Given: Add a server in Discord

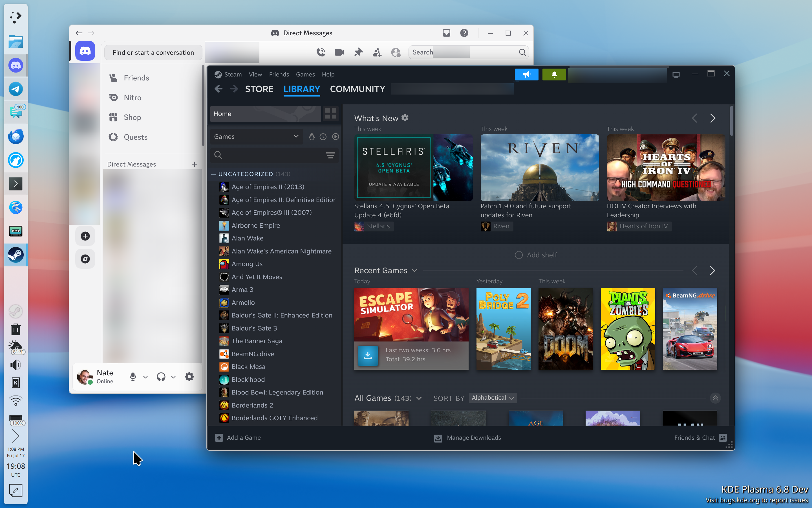Looking at the screenshot, I should click(85, 236).
